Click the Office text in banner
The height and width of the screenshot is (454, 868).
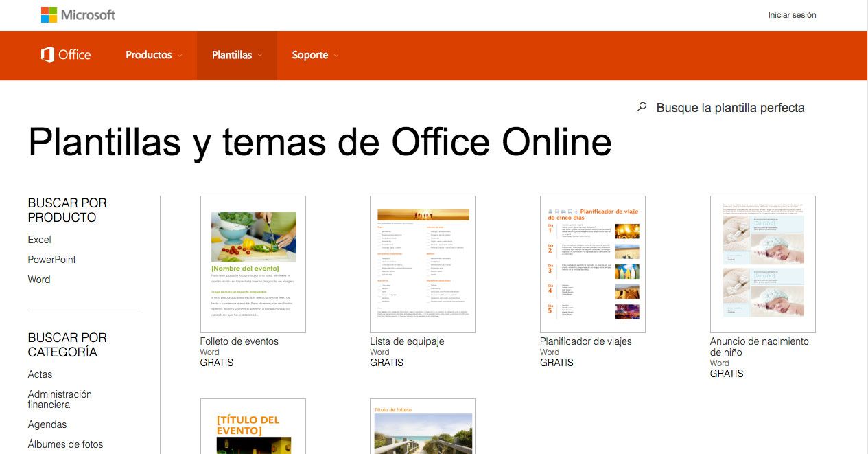[x=75, y=55]
